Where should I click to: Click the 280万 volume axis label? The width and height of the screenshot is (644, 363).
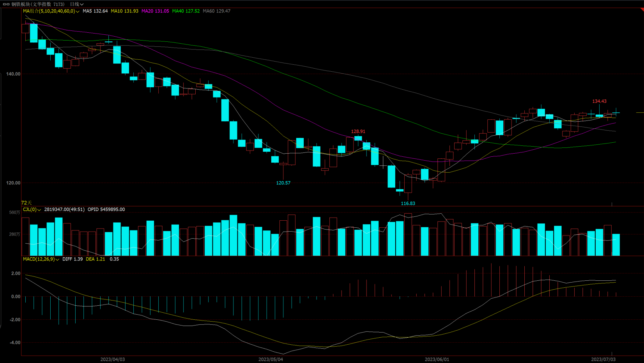coord(14,234)
